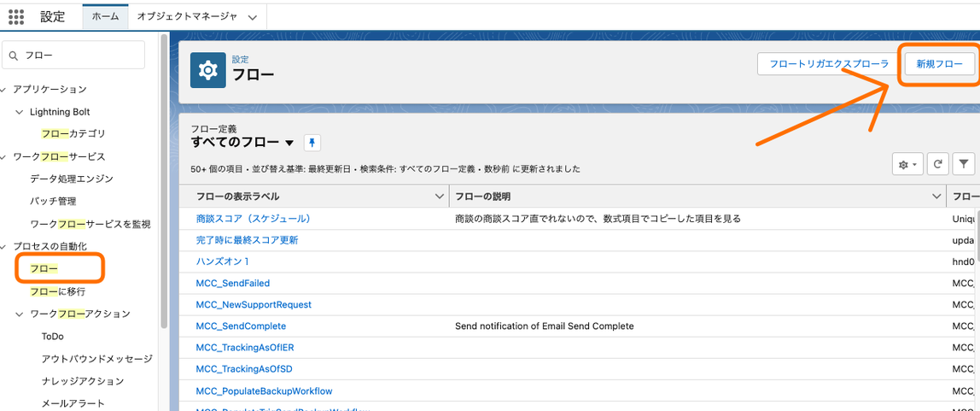Click the 新規フロー button
The image size is (980, 411).
click(939, 64)
